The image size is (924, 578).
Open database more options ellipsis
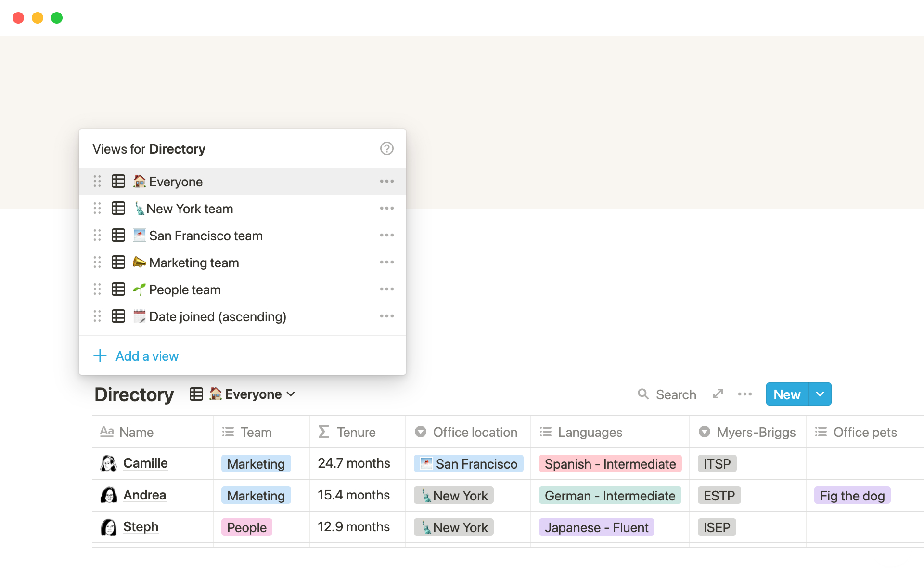click(744, 394)
